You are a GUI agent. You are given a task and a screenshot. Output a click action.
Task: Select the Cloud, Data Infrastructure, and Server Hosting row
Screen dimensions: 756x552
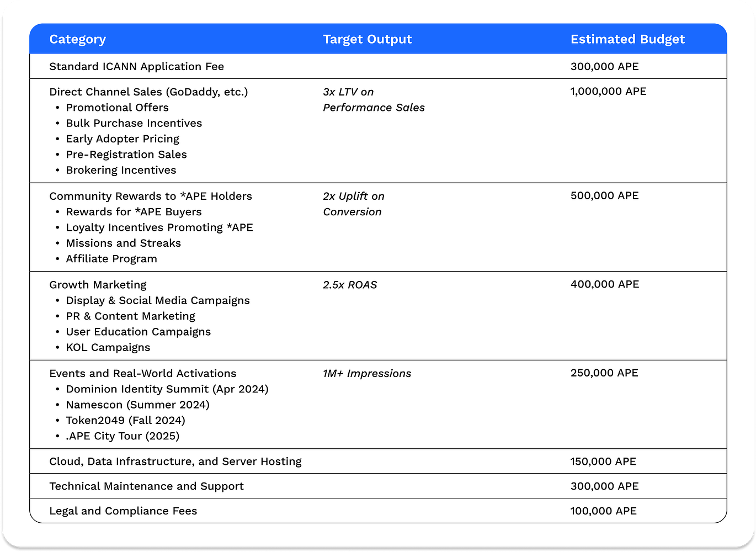point(175,461)
